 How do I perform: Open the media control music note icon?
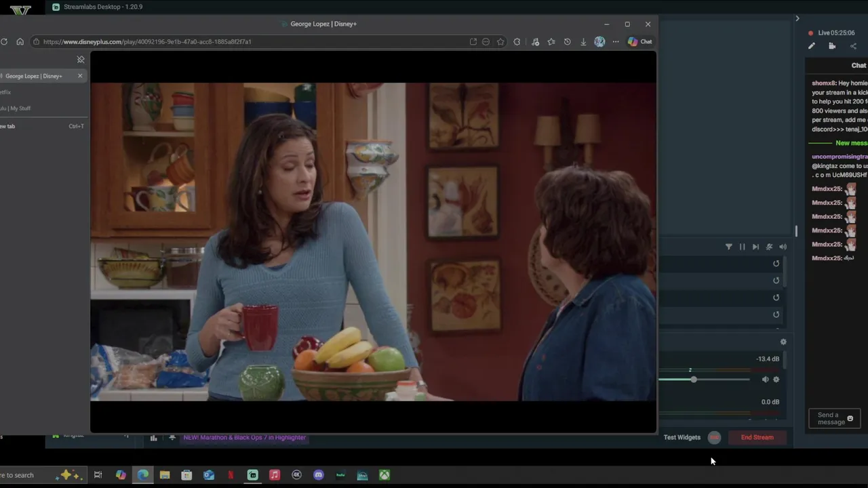pos(535,41)
